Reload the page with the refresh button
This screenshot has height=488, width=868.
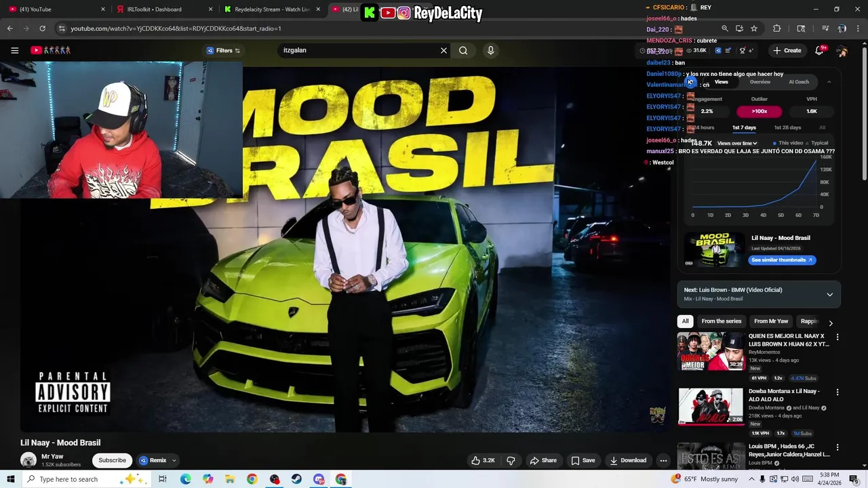(x=42, y=28)
